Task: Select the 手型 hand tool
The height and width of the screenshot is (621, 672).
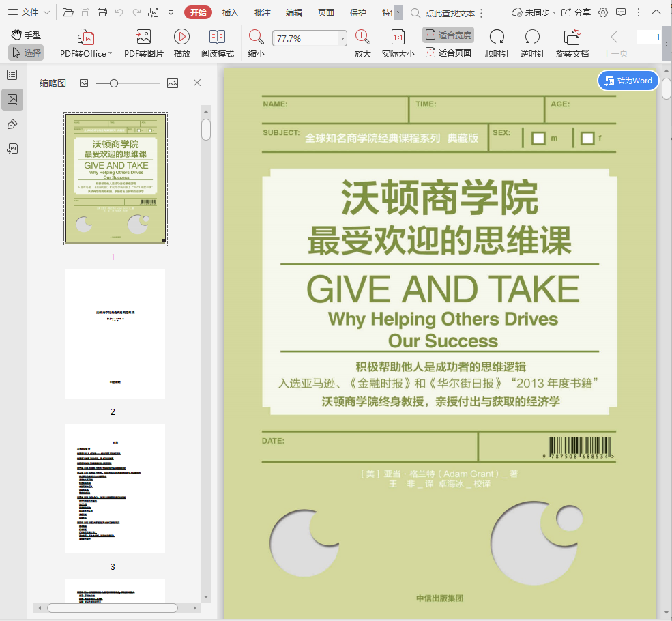Action: coord(26,35)
